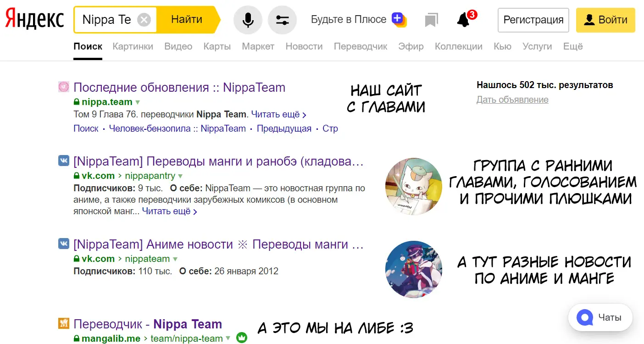The image size is (644, 344).
Task: Open Последние обновления :: NippaTeam result
Action: tap(179, 88)
